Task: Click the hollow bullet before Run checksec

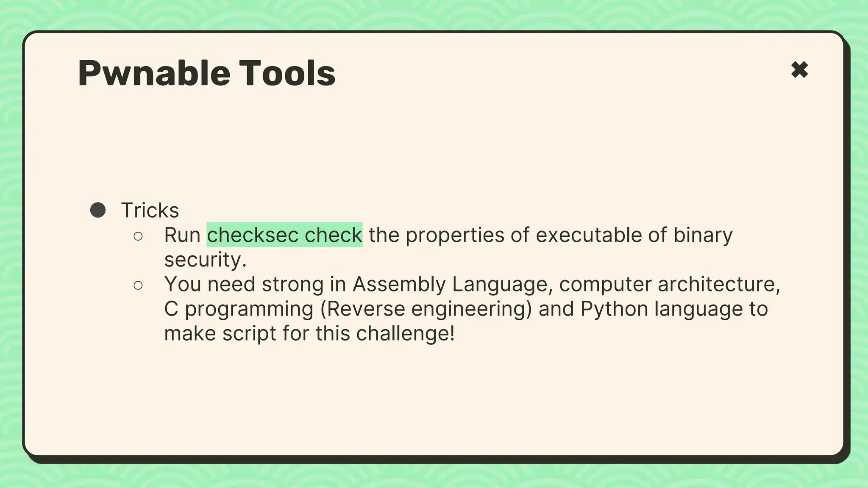Action: (x=138, y=236)
